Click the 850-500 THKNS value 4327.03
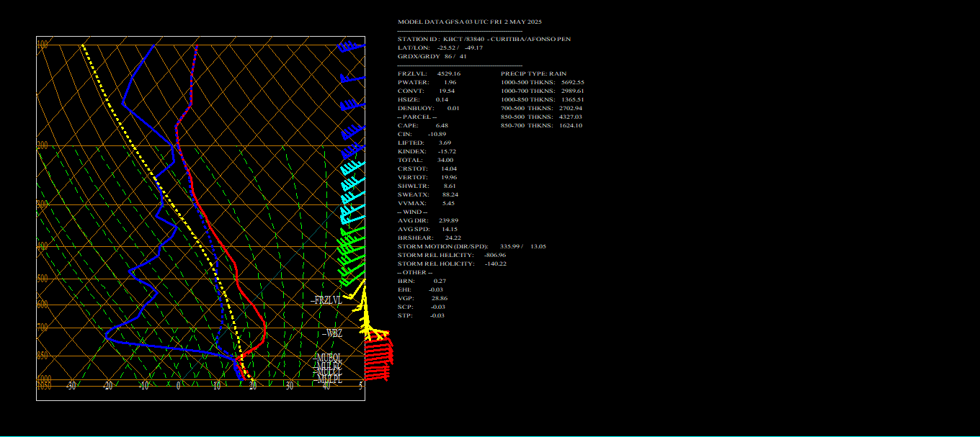 coord(571,117)
